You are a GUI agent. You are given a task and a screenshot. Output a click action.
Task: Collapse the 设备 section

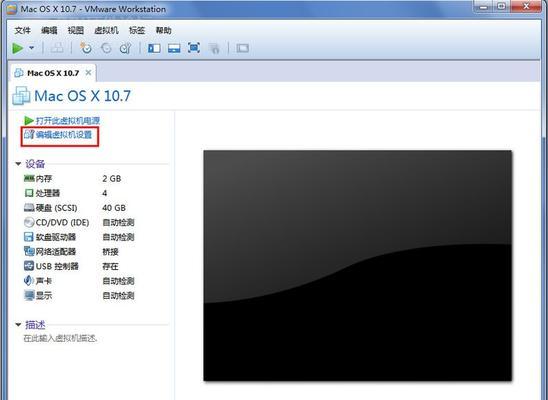[19, 163]
